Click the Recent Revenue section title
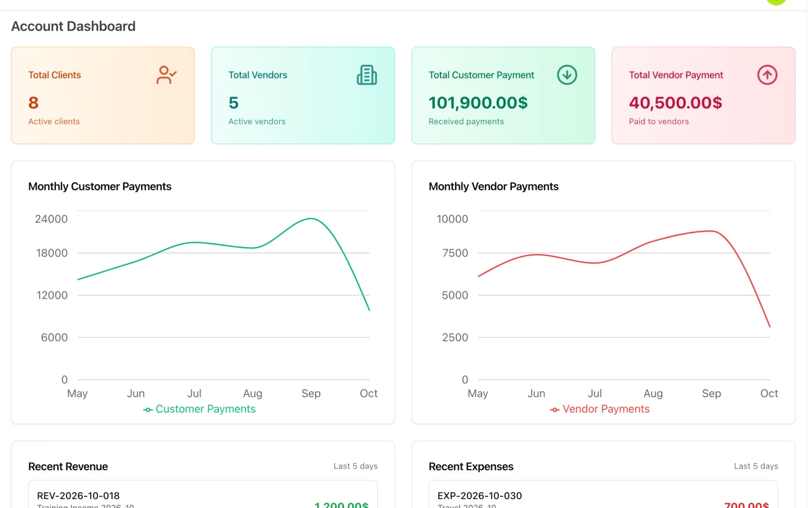This screenshot has width=812, height=508. 68,467
